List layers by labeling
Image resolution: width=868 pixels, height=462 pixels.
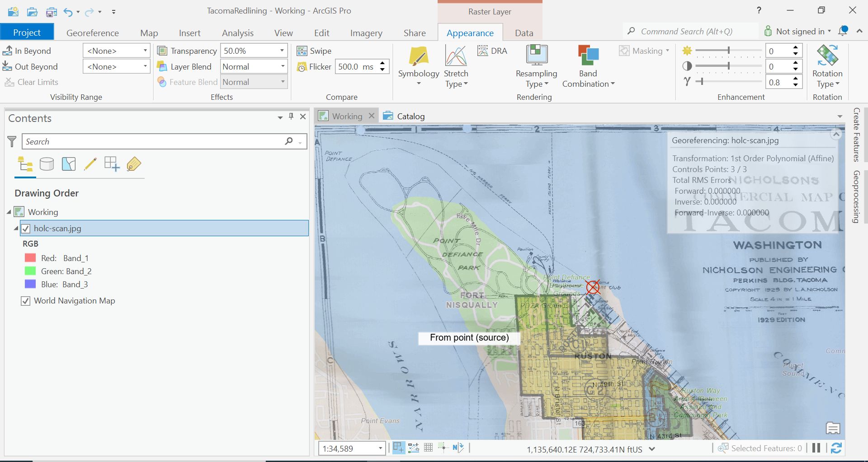[x=134, y=164]
